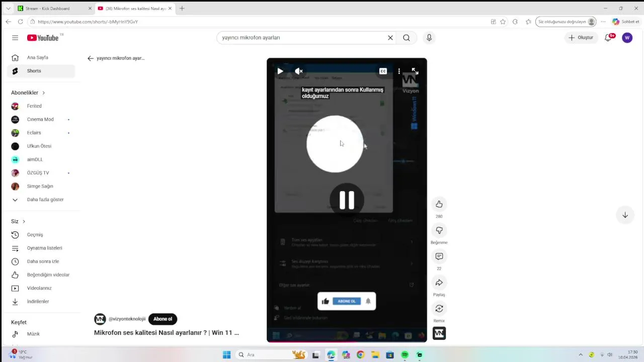Open Daha sonra izle
Image resolution: width=644 pixels, height=362 pixels.
[41, 261]
